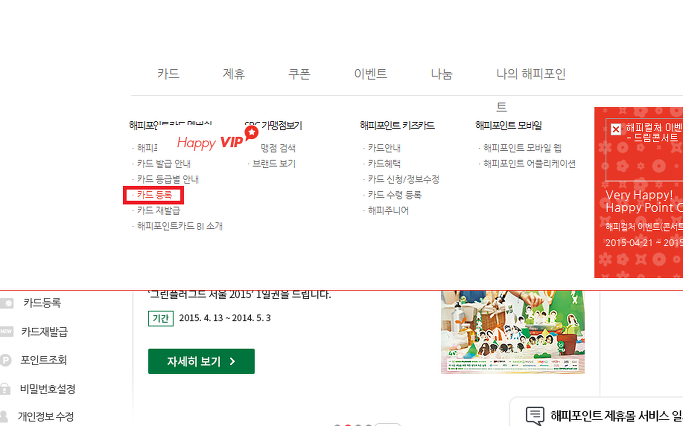The width and height of the screenshot is (683, 426).
Task: Select the red active carousel dot
Action: pos(348,425)
